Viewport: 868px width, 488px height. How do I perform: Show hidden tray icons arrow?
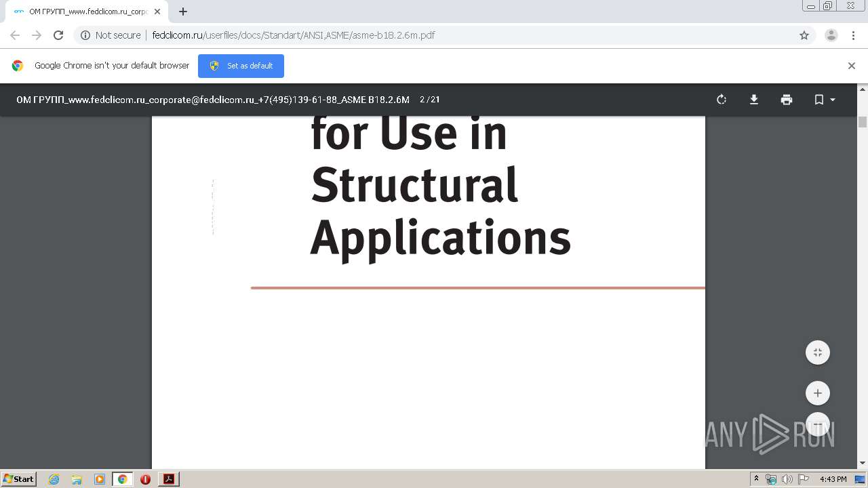[757, 479]
